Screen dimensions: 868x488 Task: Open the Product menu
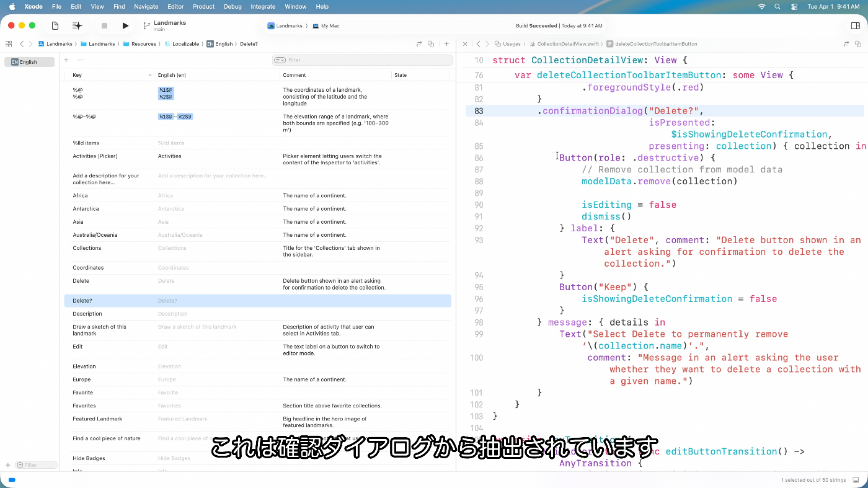(203, 6)
